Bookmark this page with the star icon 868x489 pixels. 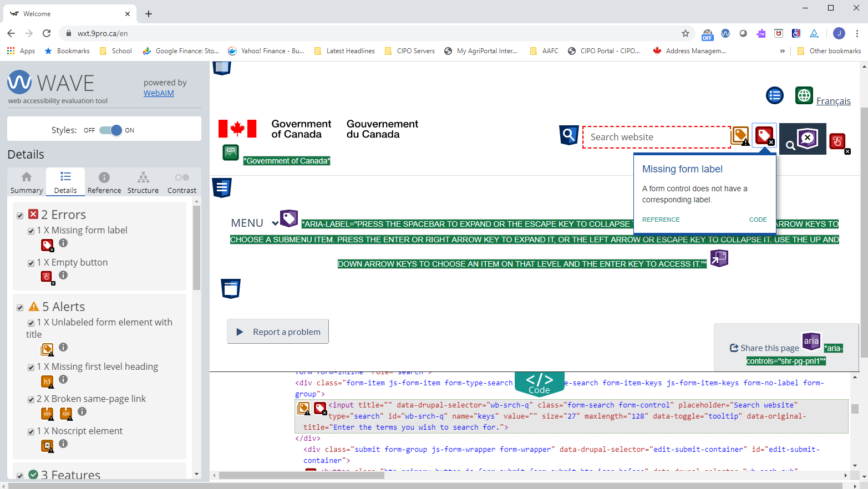[686, 33]
